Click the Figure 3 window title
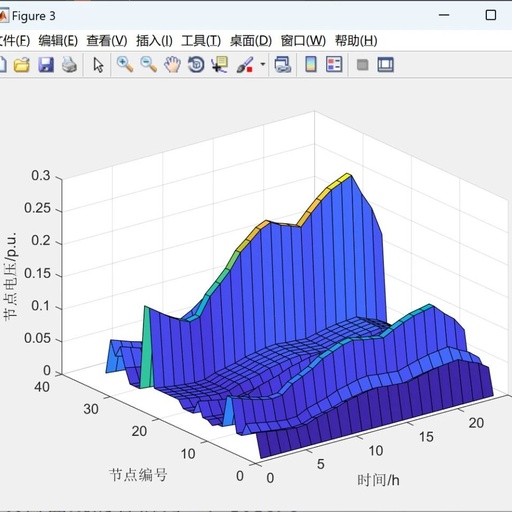 [x=34, y=16]
